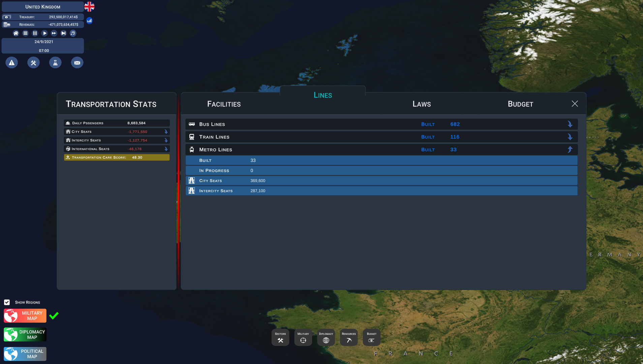Click the Transportation Care Score bar
The width and height of the screenshot is (643, 364).
(x=117, y=157)
